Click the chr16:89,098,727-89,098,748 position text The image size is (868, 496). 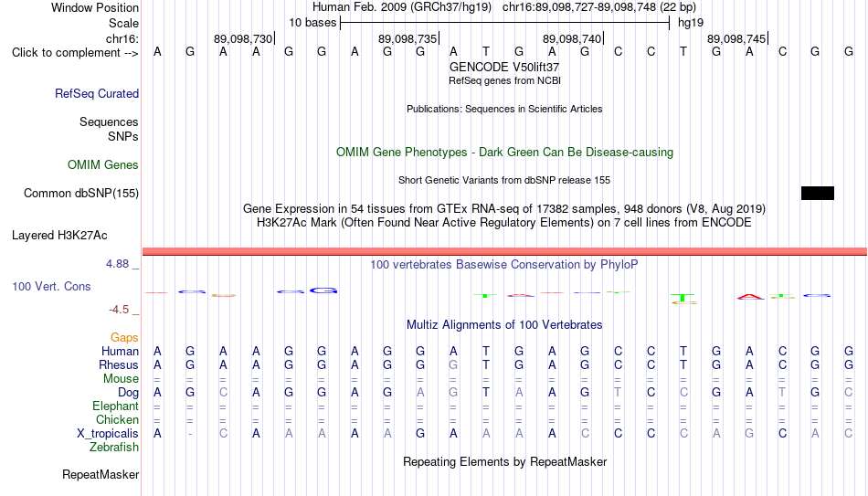599,7
